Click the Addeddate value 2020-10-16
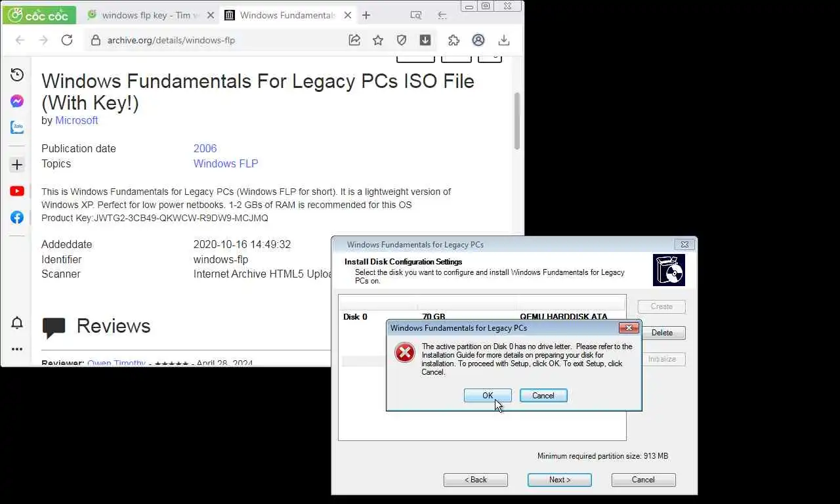840x504 pixels. [241, 245]
